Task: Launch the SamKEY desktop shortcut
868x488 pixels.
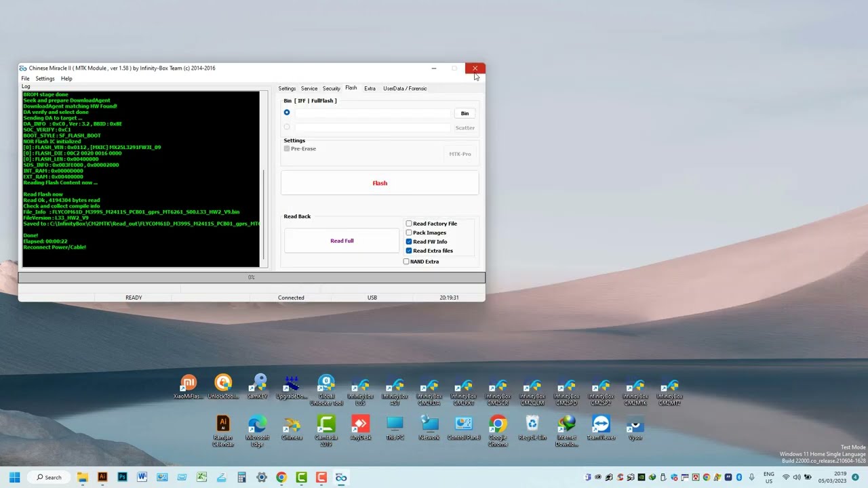Action: click(x=258, y=388)
